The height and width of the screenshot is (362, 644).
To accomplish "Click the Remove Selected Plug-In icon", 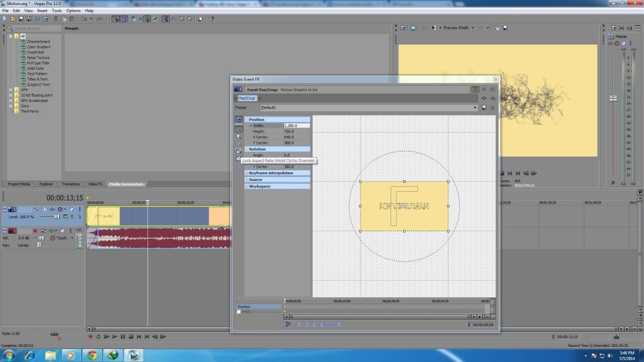I will pyautogui.click(x=492, y=98).
